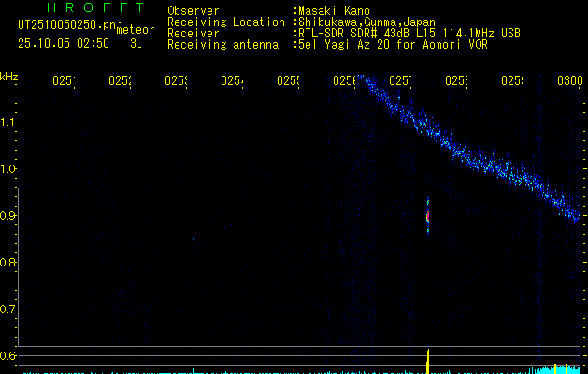Click the 1.0 kHz frequency tick
The width and height of the screenshot is (588, 374).
(9, 169)
